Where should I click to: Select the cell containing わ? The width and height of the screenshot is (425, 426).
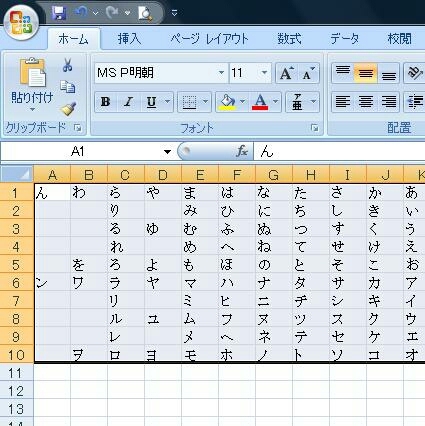point(89,193)
